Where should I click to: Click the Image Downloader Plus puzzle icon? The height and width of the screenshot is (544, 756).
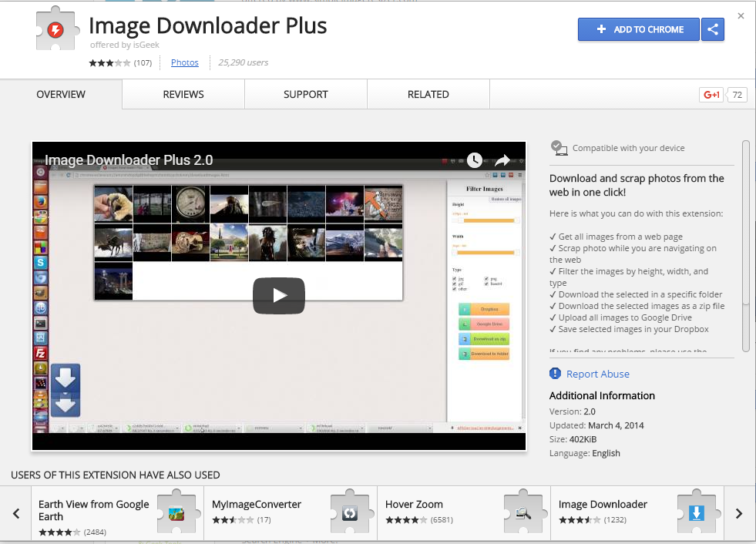click(x=56, y=29)
